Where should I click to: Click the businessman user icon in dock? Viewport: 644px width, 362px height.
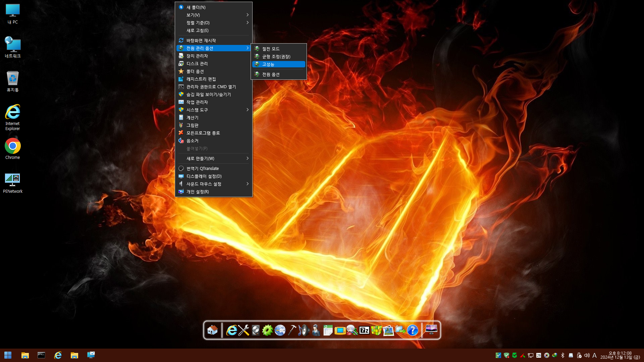click(x=316, y=330)
